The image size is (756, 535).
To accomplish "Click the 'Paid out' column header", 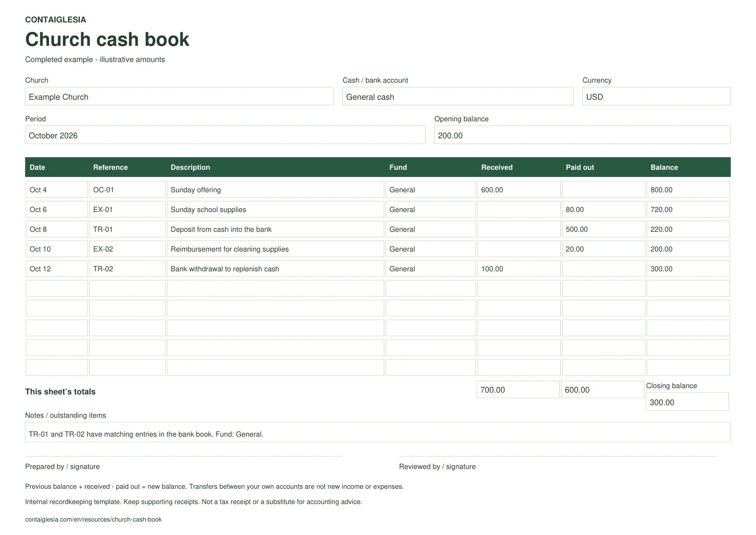I will pos(580,168).
